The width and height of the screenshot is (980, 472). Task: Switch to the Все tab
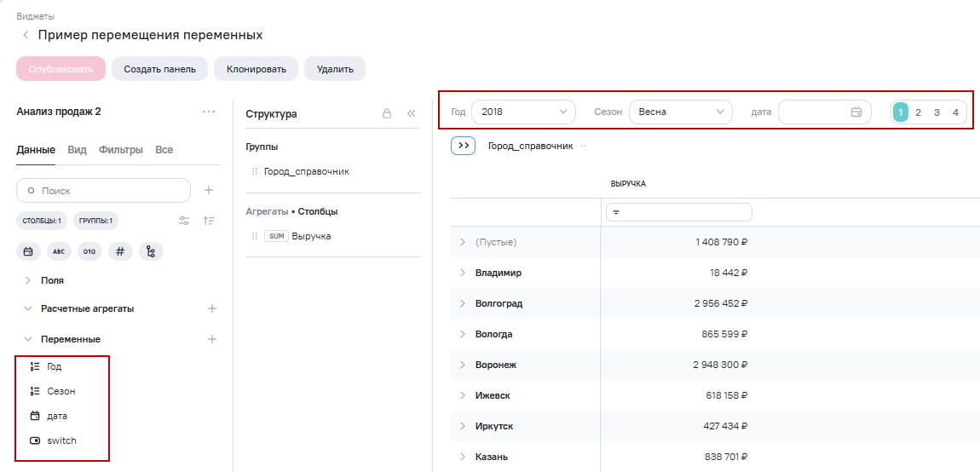point(164,150)
